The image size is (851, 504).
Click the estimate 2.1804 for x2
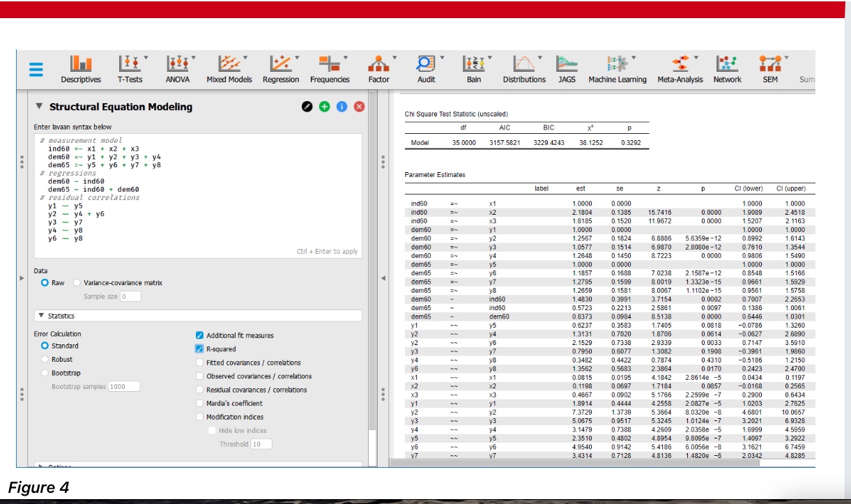[582, 212]
